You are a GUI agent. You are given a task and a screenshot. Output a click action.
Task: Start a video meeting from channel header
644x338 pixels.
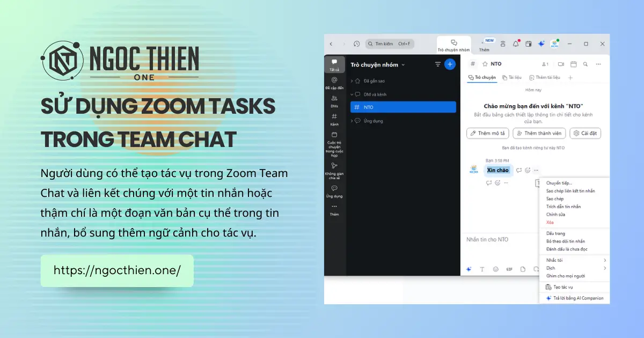pos(561,64)
